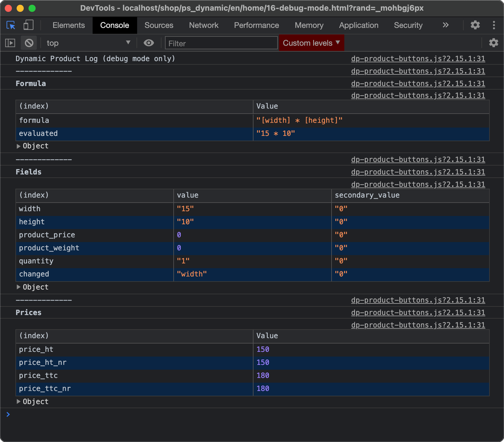Click the Formula table (index) header
Screen dimensions: 504x442
pyautogui.click(x=134, y=106)
